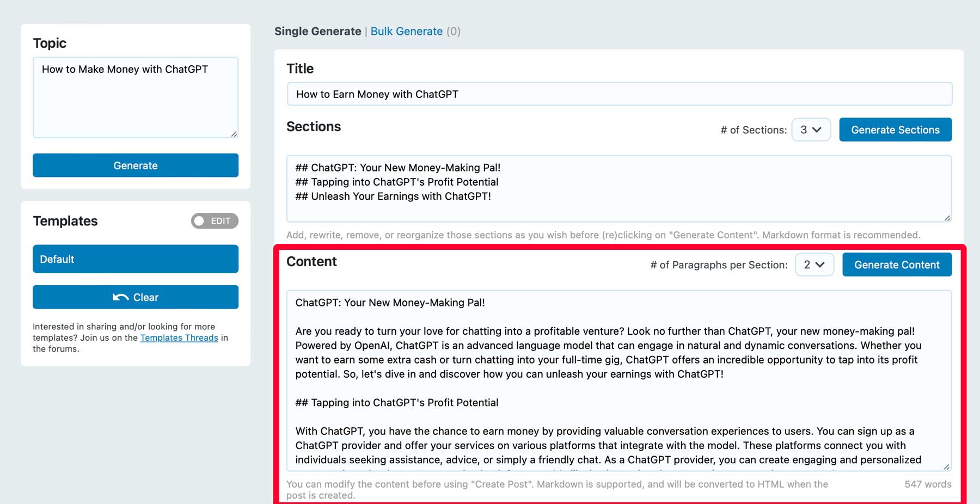Screen dimensions: 980x504
Task: Click the undo arrow icon on Clear
Action: point(121,297)
